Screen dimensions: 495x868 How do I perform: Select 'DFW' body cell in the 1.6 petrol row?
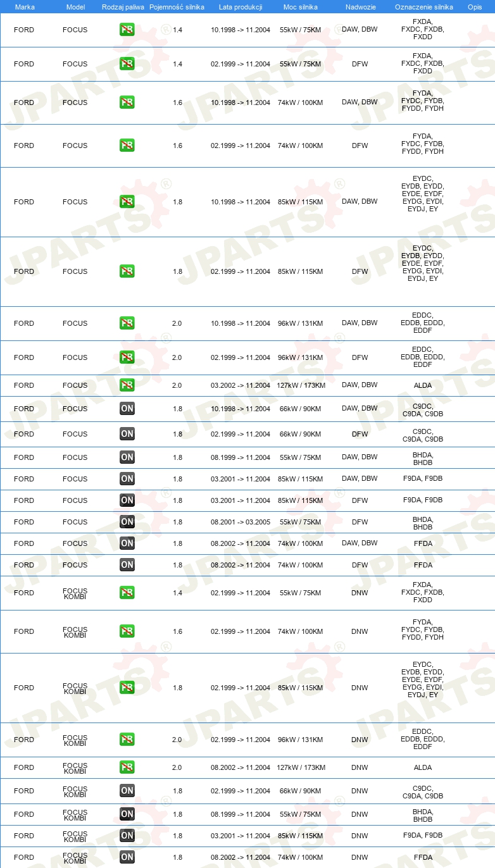pyautogui.click(x=360, y=146)
